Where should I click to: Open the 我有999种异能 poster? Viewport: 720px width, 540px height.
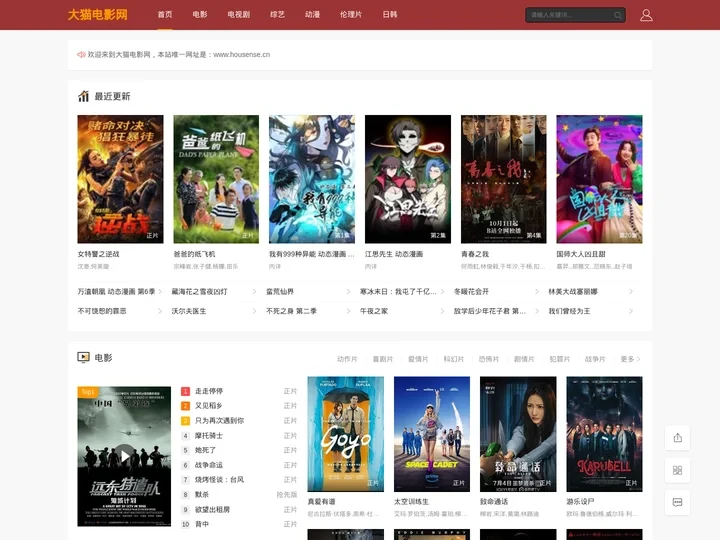coord(312,179)
